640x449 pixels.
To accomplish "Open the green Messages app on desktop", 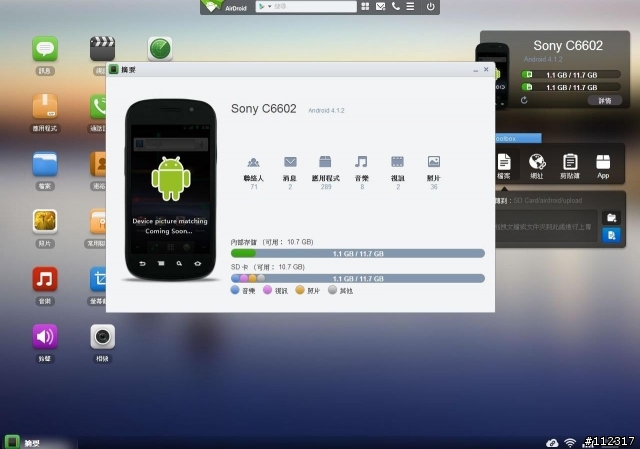I will pos(45,49).
